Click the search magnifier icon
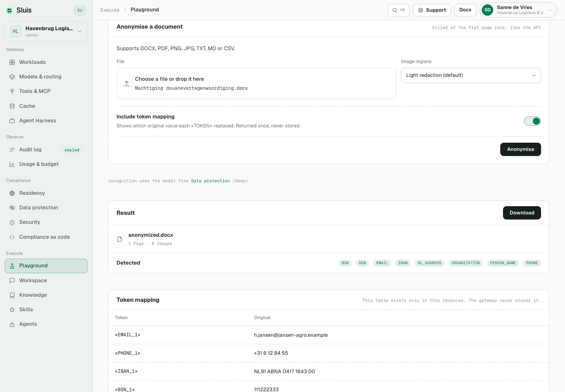This screenshot has width=565, height=392. (x=395, y=10)
